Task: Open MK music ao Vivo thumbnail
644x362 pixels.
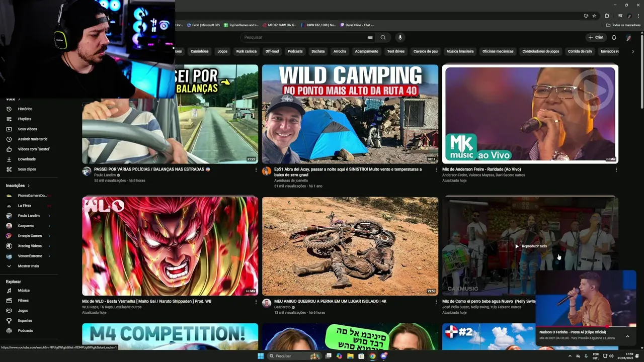Action: [530, 114]
